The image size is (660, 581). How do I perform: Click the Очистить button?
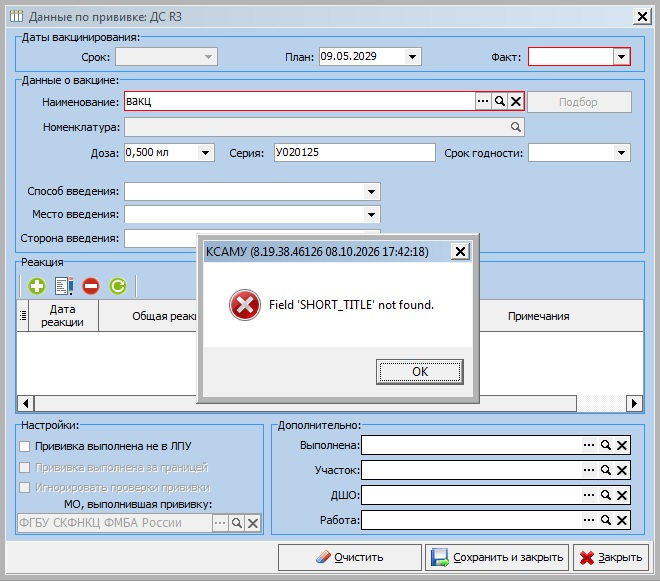tap(349, 557)
